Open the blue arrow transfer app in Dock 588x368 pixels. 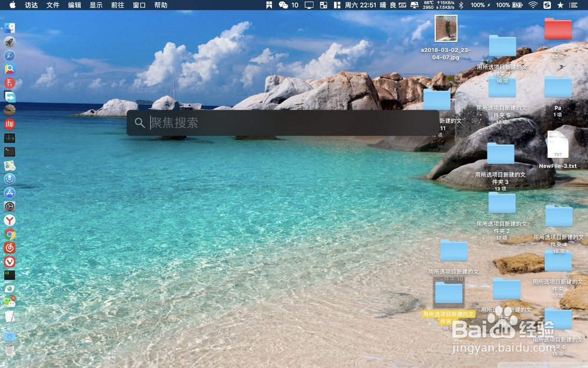(10, 97)
